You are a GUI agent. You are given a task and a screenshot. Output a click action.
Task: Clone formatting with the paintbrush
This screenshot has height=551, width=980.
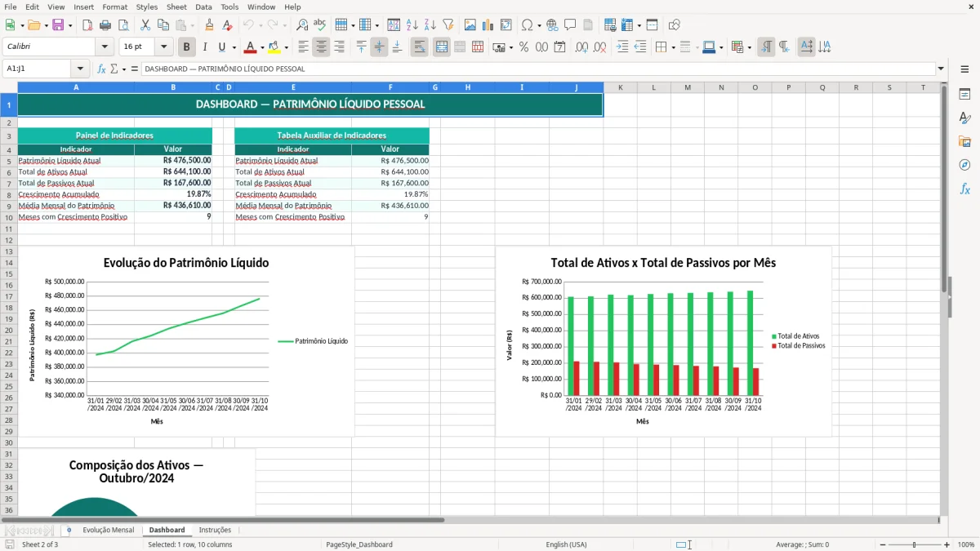click(210, 25)
